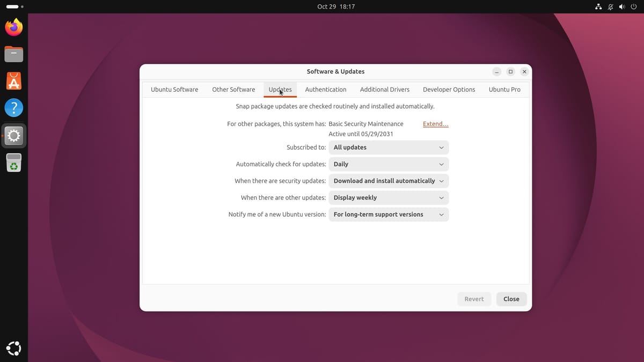The image size is (644, 362).
Task: Click the Subscribed to label
Action: pos(306,147)
